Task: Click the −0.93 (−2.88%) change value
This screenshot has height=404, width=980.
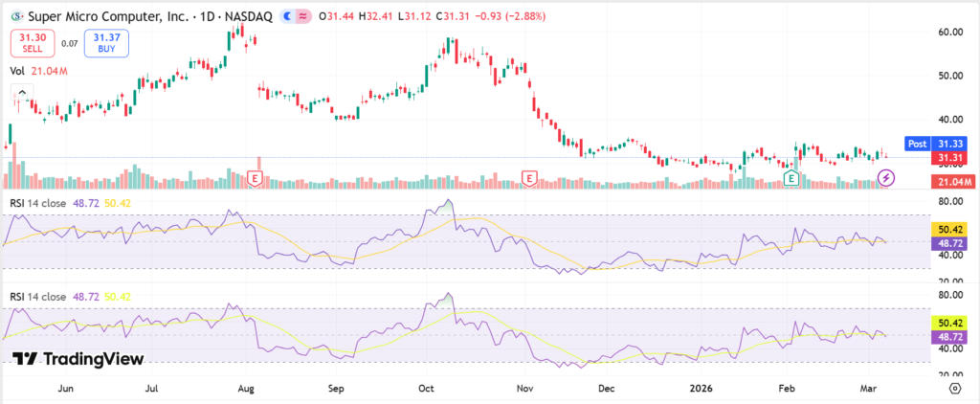Action: 509,17
